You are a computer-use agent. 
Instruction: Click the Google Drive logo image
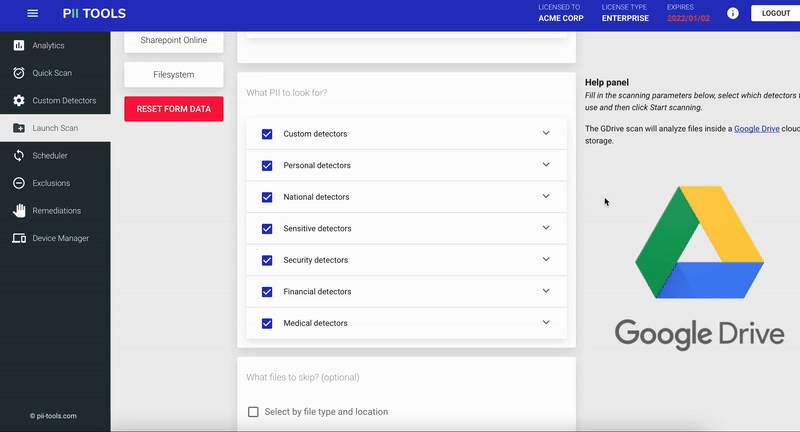click(699, 268)
